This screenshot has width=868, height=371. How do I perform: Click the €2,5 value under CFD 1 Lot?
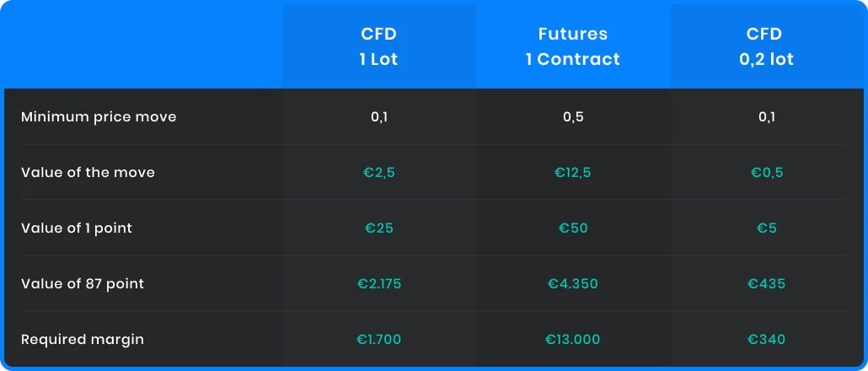(379, 173)
